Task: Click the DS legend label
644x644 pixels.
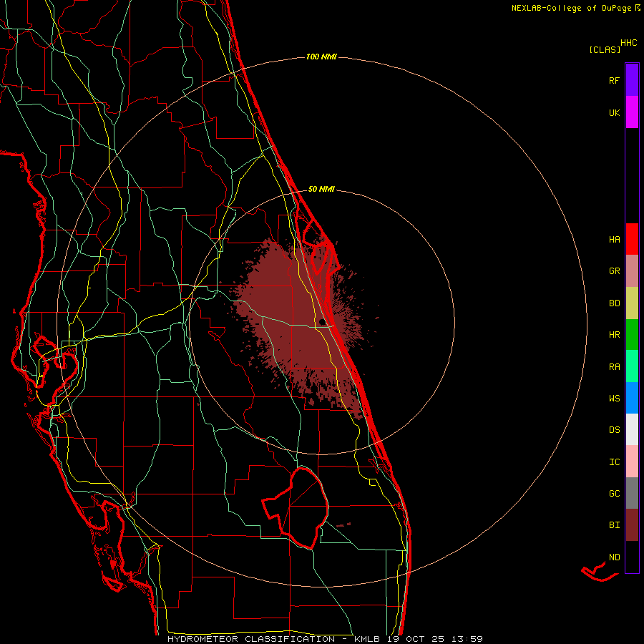Action: click(614, 430)
